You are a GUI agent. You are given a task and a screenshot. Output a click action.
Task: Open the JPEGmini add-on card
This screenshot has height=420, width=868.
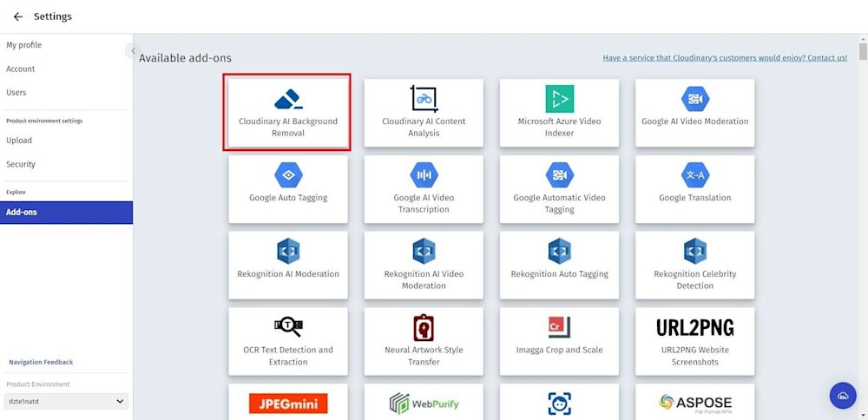pos(288,403)
